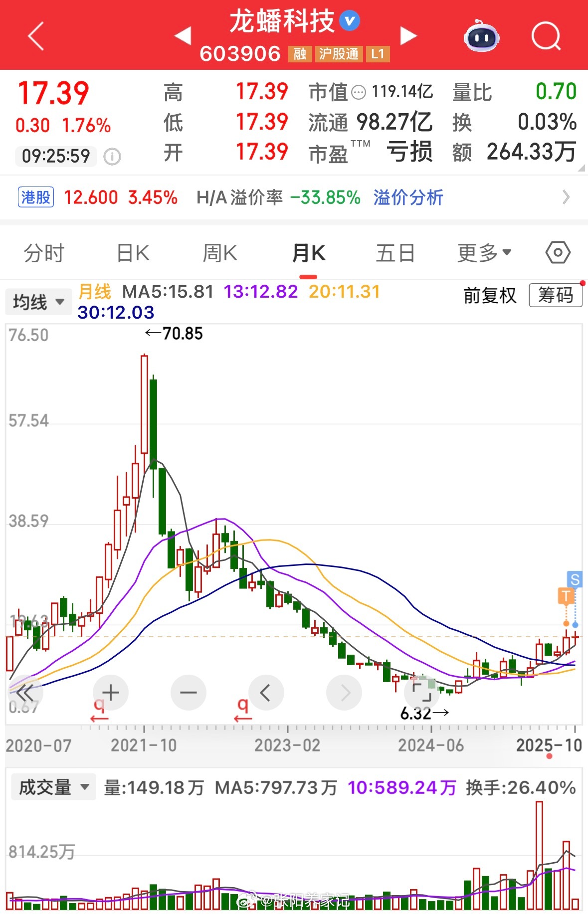Tap the blue verified badge by 龙蟠科技
The height and width of the screenshot is (914, 588).
350,21
